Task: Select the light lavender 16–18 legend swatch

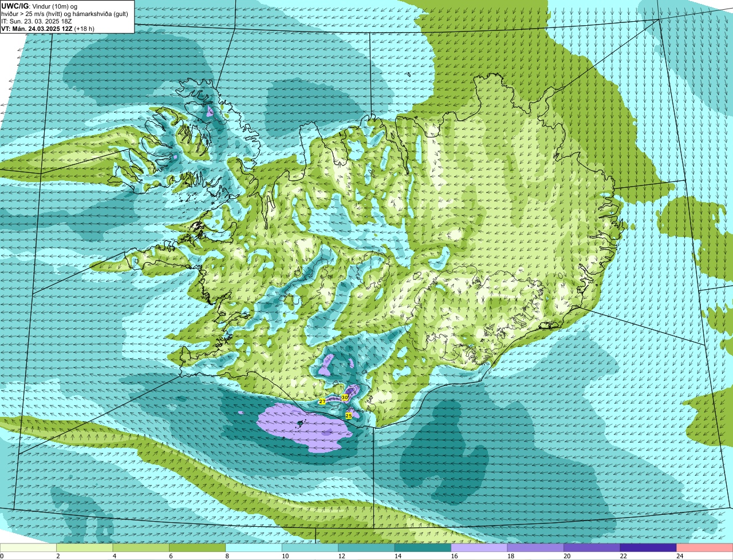Action: [479, 548]
